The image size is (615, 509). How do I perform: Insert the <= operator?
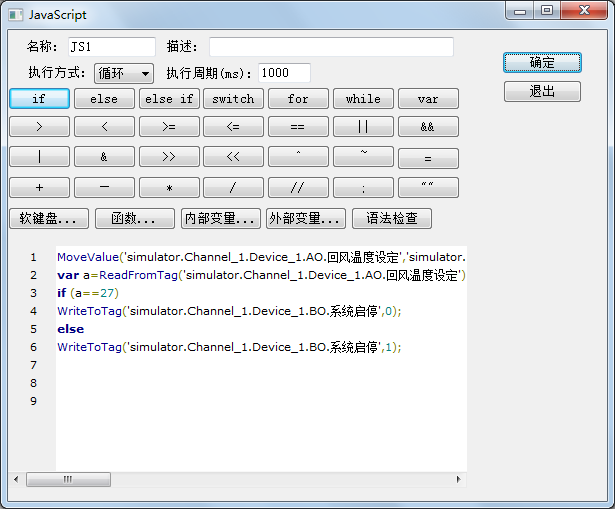pos(233,127)
